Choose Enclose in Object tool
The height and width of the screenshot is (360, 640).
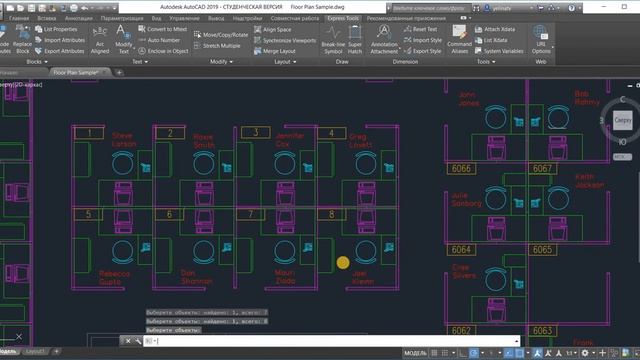(x=163, y=51)
